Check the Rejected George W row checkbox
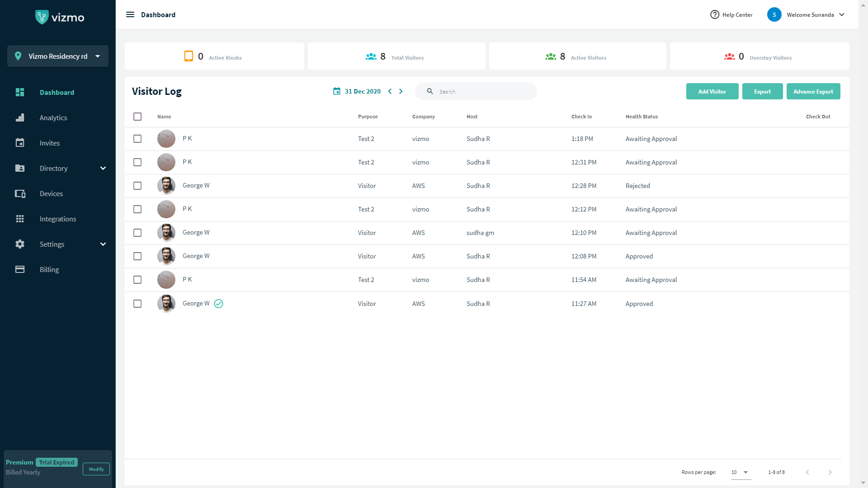Image resolution: width=868 pixels, height=488 pixels. coord(137,186)
